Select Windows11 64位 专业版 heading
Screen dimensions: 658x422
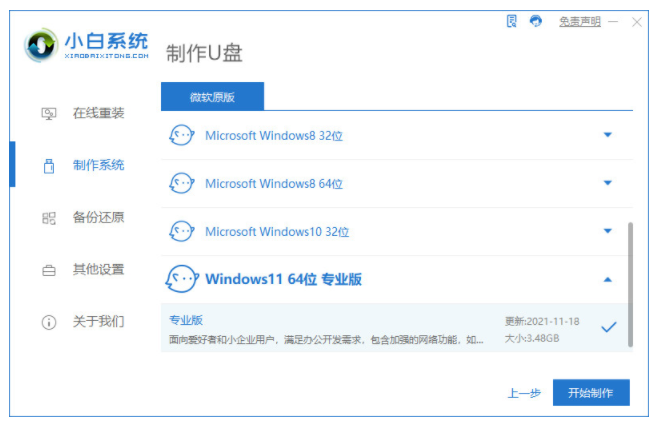coord(283,279)
